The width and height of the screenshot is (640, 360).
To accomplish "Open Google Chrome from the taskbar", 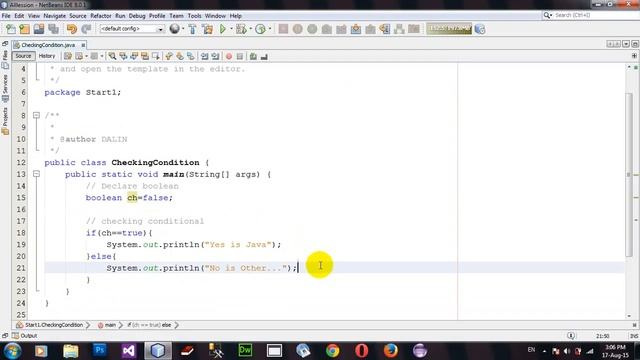I will pos(332,350).
